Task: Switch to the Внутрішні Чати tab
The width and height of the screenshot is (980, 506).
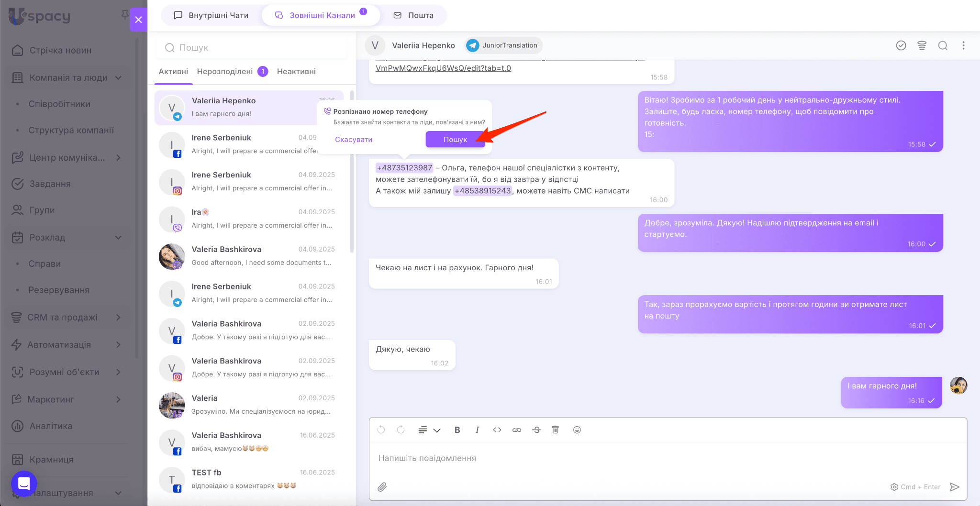Action: click(211, 15)
